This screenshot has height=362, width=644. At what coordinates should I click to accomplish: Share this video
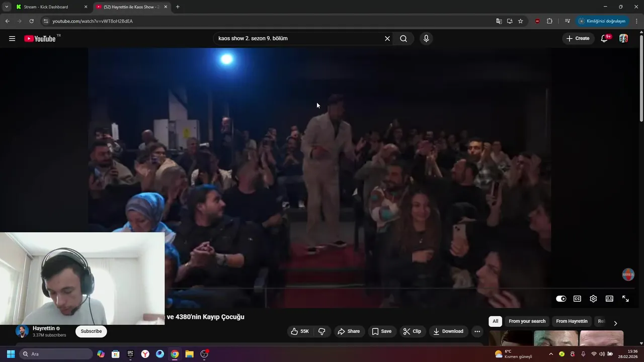349,331
